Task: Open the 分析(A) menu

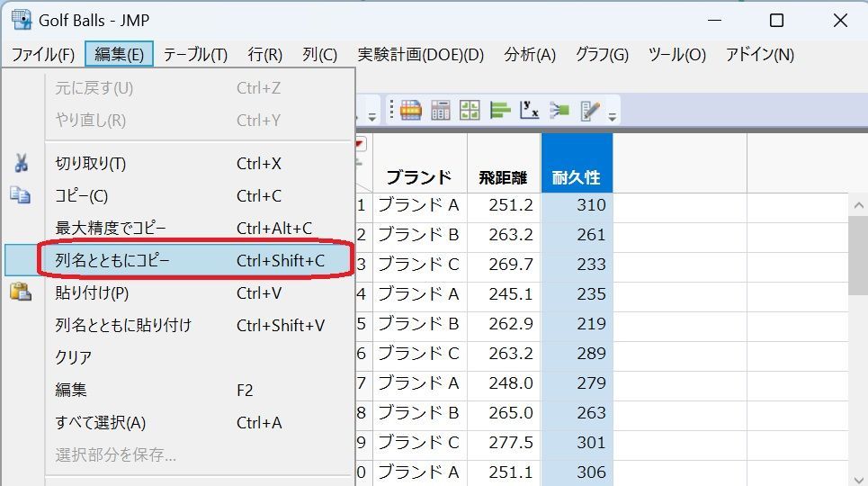Action: (x=530, y=54)
